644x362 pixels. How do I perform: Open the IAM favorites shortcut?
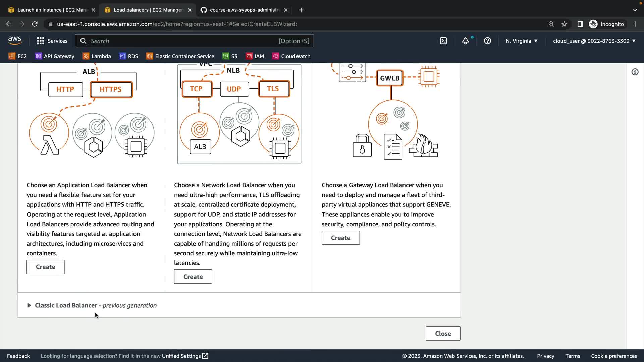[x=255, y=56]
